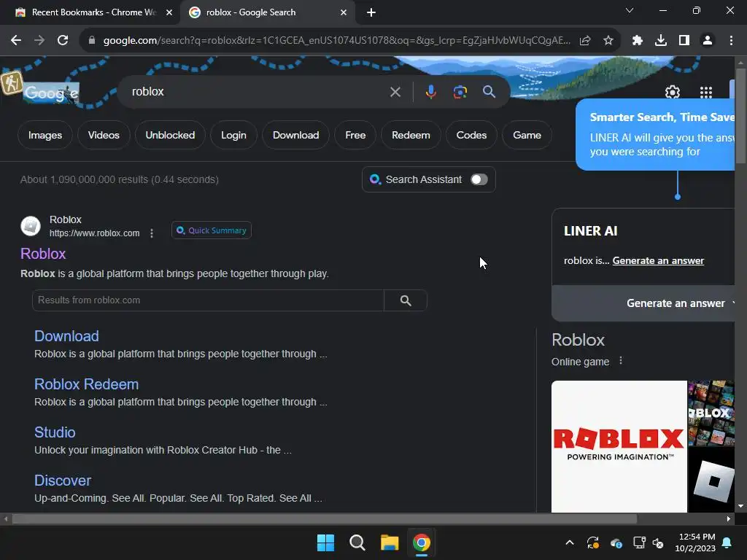
Task: Open the clock and date in taskbar
Action: tap(695, 542)
